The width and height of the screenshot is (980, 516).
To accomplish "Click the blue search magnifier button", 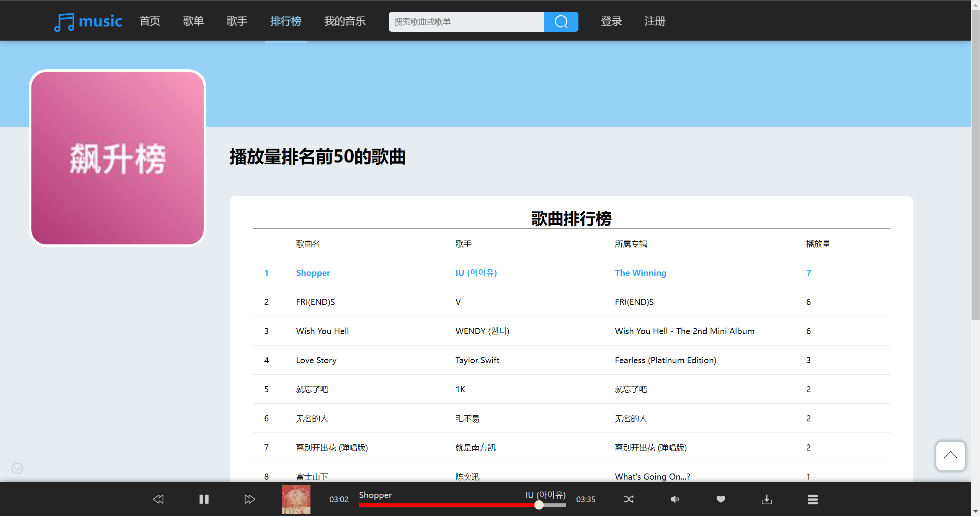I will pyautogui.click(x=561, y=22).
